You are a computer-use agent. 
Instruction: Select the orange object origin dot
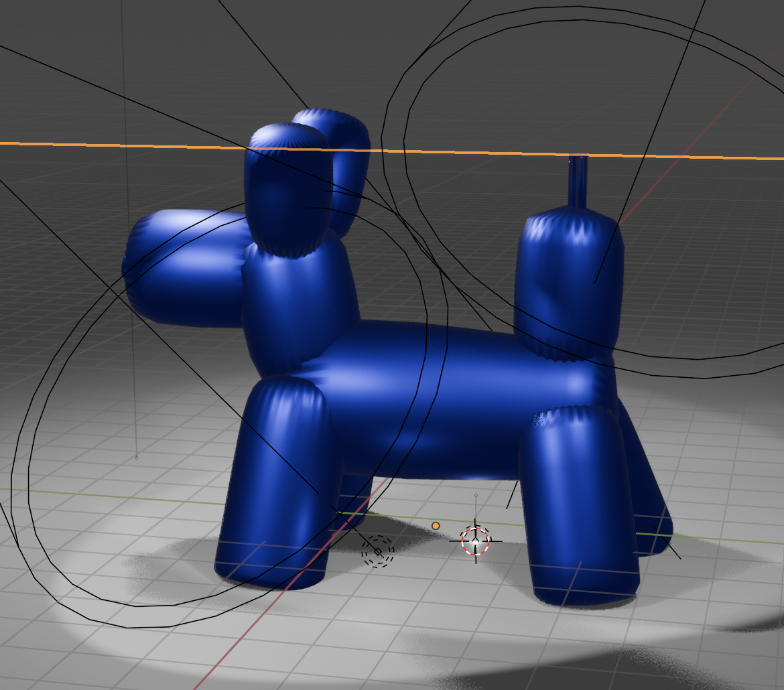(x=436, y=526)
